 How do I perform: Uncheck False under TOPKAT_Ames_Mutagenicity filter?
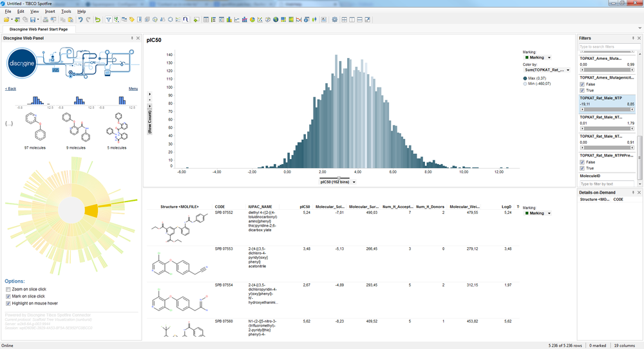pos(582,84)
